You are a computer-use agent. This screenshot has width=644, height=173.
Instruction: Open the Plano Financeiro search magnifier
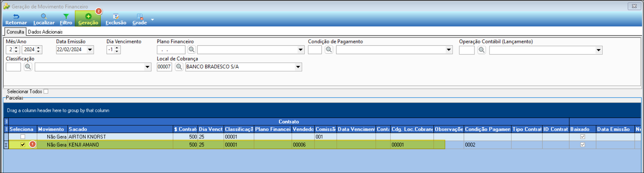point(191,50)
